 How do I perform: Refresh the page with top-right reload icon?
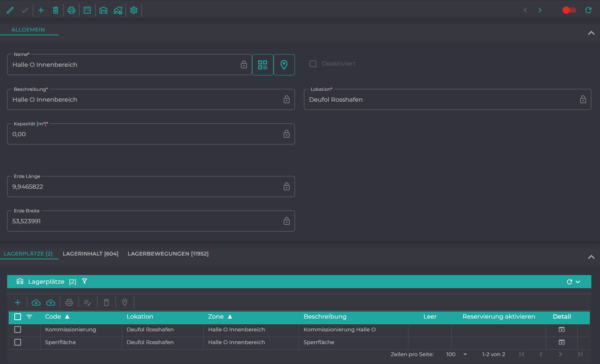(x=588, y=10)
